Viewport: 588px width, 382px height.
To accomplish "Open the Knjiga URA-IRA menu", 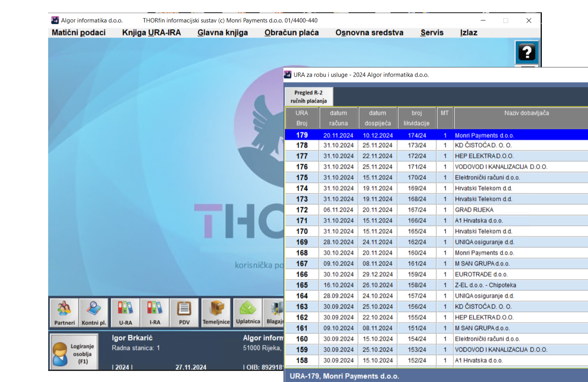I will pyautogui.click(x=151, y=32).
